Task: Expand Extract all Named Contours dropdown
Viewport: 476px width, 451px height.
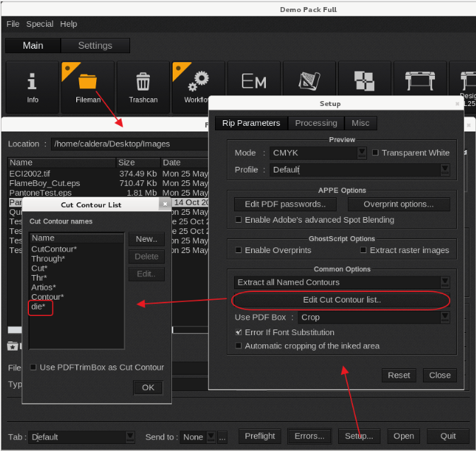Action: (444, 283)
